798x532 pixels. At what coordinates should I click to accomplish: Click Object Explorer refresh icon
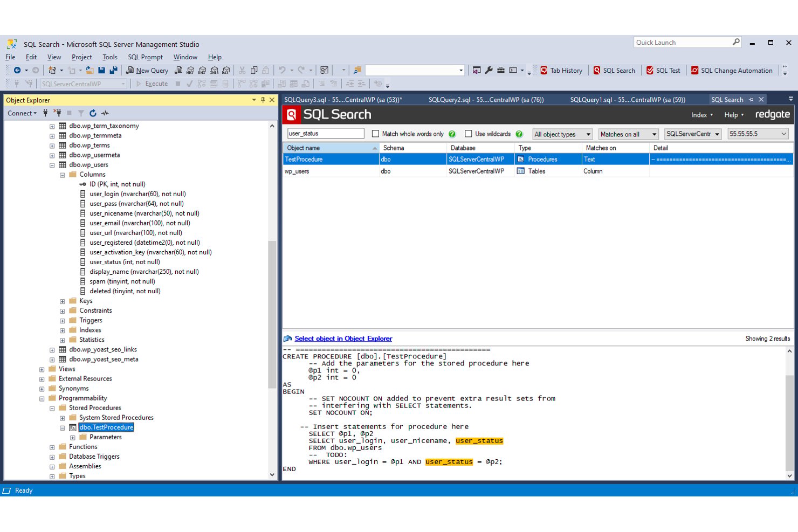(x=93, y=113)
